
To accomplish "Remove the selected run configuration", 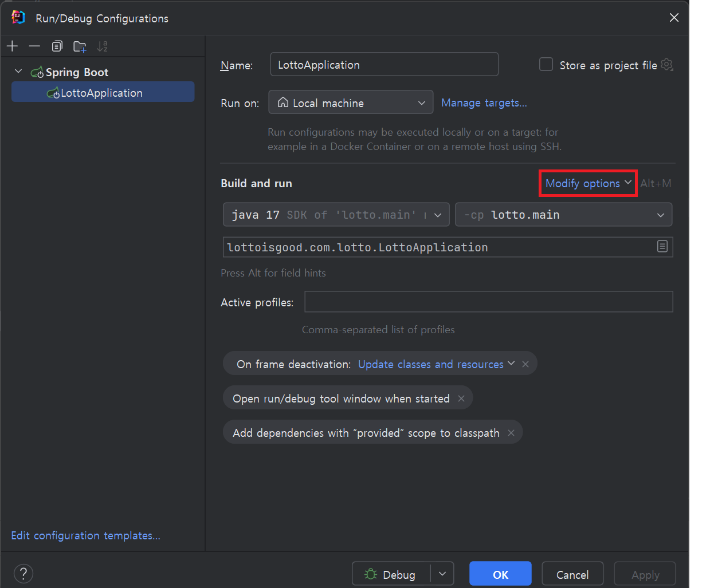I will 34,46.
